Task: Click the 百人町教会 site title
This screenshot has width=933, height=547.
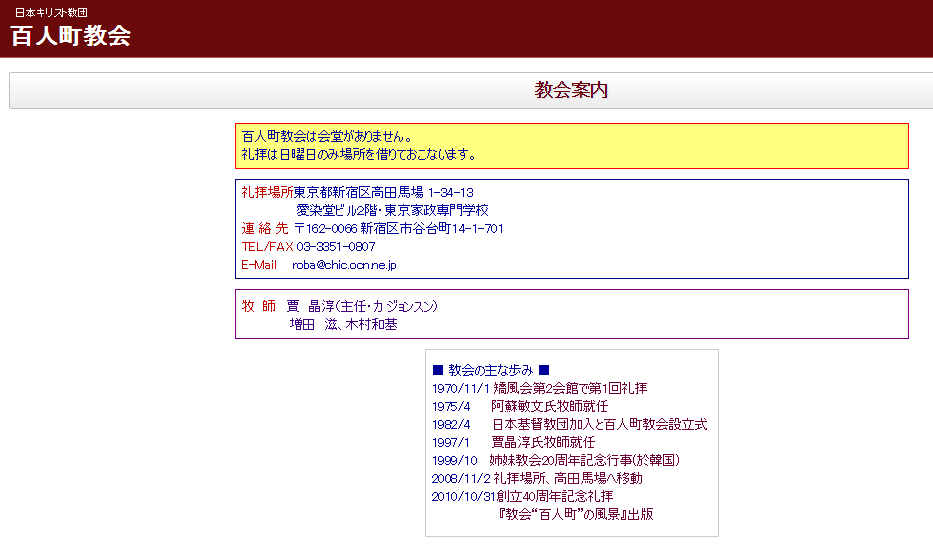Action: tap(71, 36)
